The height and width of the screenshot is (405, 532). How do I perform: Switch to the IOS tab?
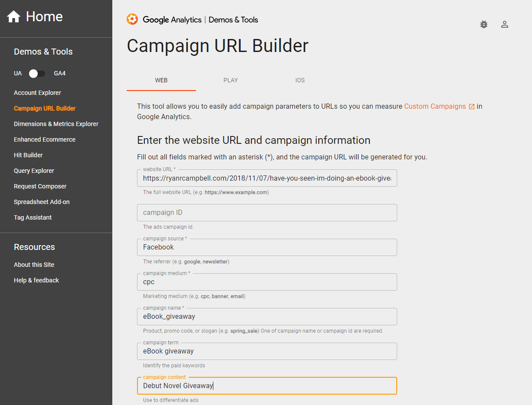click(300, 80)
